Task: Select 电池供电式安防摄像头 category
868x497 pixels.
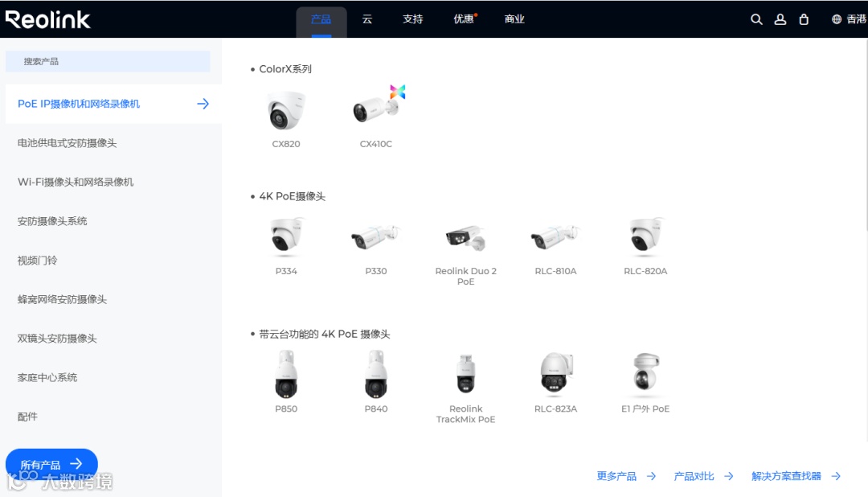Action: (67, 143)
